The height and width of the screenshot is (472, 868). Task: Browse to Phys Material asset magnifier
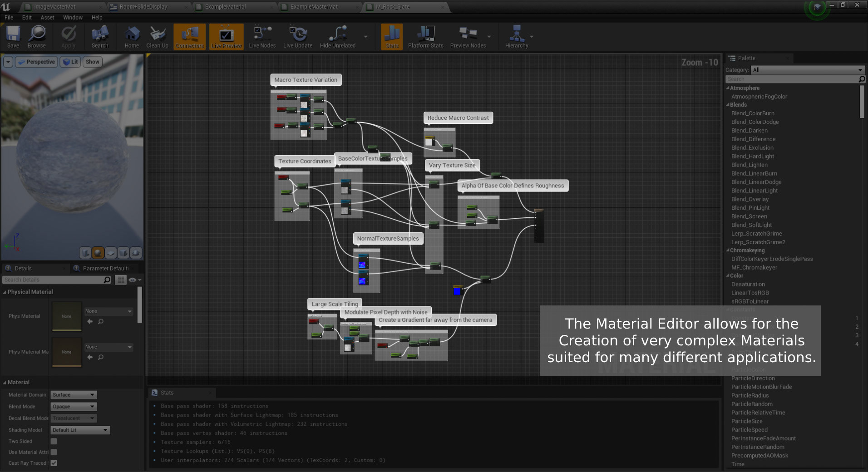(x=101, y=321)
